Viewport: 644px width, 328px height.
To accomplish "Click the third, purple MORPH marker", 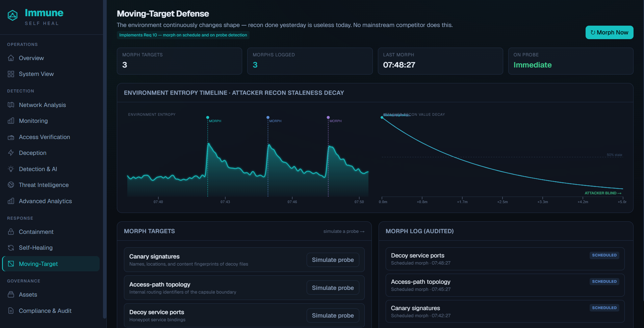I will [x=328, y=117].
